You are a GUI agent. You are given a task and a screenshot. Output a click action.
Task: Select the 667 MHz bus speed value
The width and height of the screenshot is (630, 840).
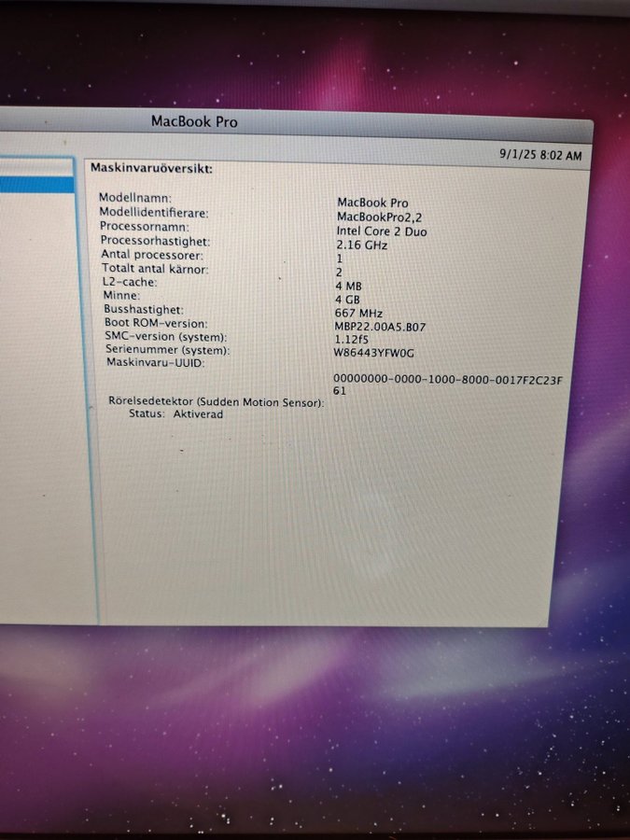click(x=357, y=314)
